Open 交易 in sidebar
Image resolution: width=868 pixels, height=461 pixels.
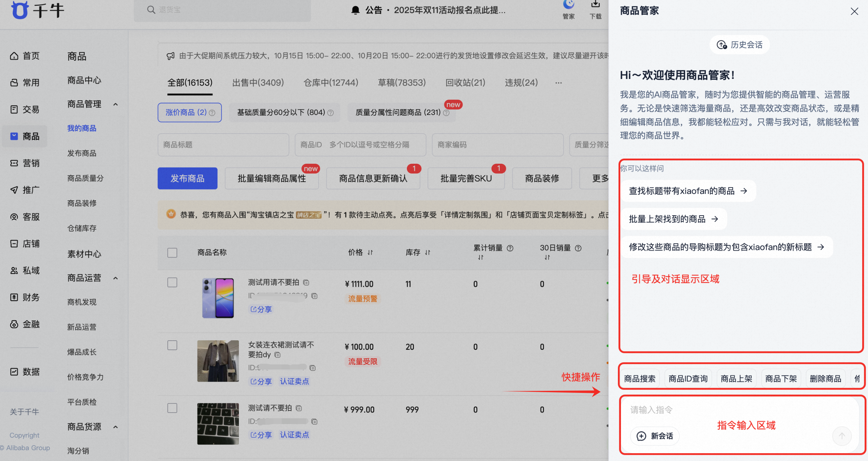click(x=25, y=109)
